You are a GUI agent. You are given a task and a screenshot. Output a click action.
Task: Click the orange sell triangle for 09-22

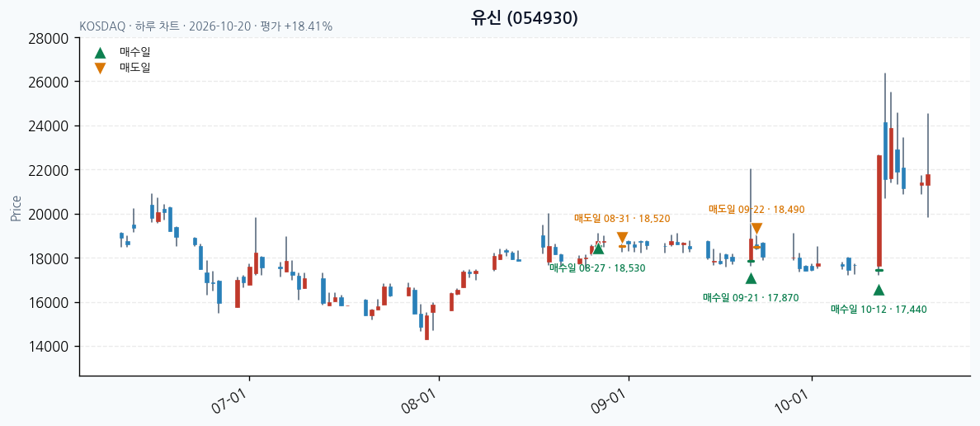(757, 229)
